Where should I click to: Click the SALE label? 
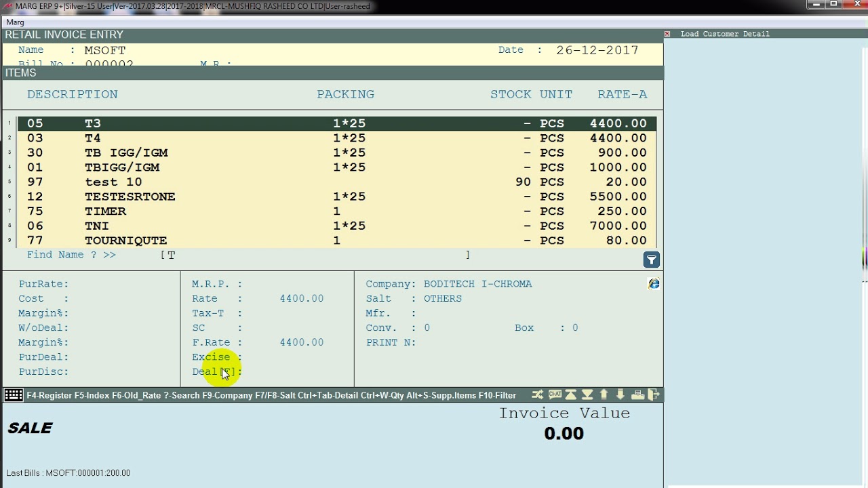[x=30, y=428]
